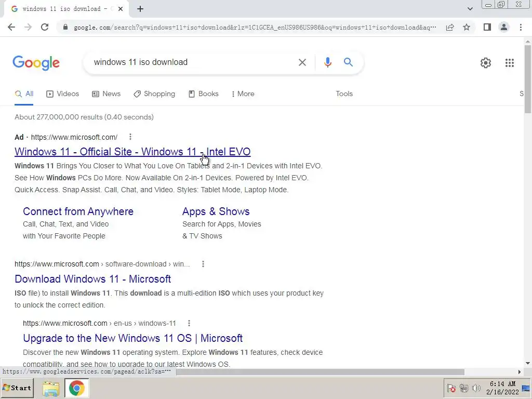Open the ad's three-dot options

click(130, 137)
